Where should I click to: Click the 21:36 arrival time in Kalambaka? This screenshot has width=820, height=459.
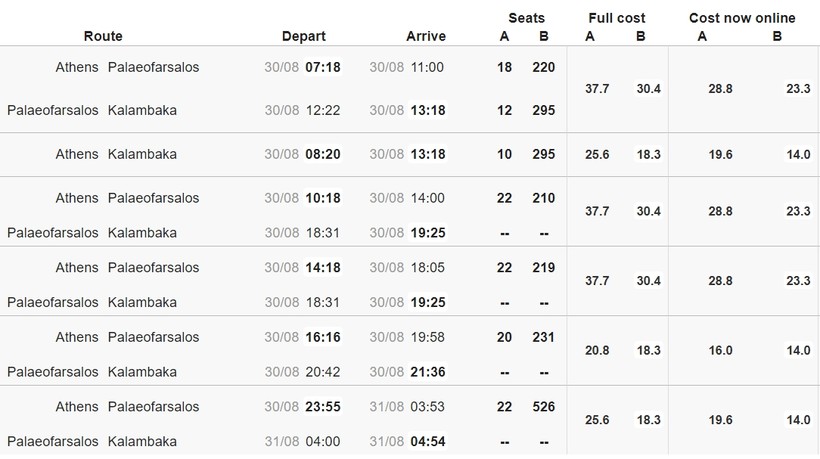[x=427, y=372]
